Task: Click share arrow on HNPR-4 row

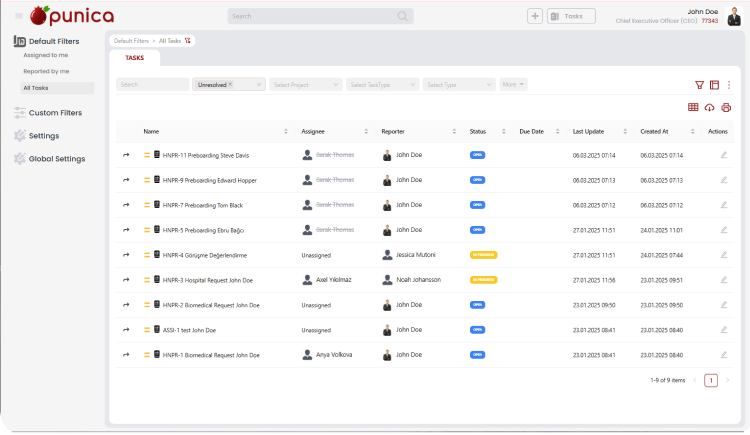Action: 126,255
